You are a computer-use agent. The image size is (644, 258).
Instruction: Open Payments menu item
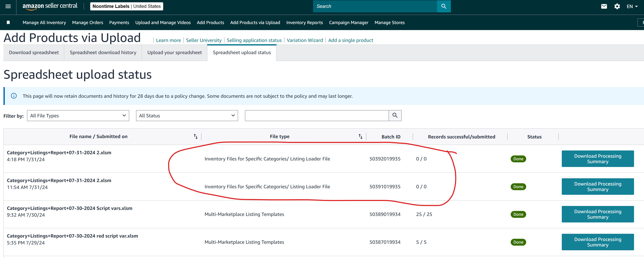coord(119,23)
